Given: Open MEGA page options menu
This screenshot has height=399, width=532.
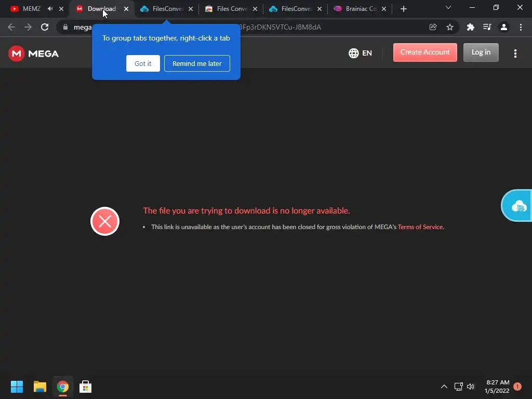Looking at the screenshot, I should pos(515,54).
